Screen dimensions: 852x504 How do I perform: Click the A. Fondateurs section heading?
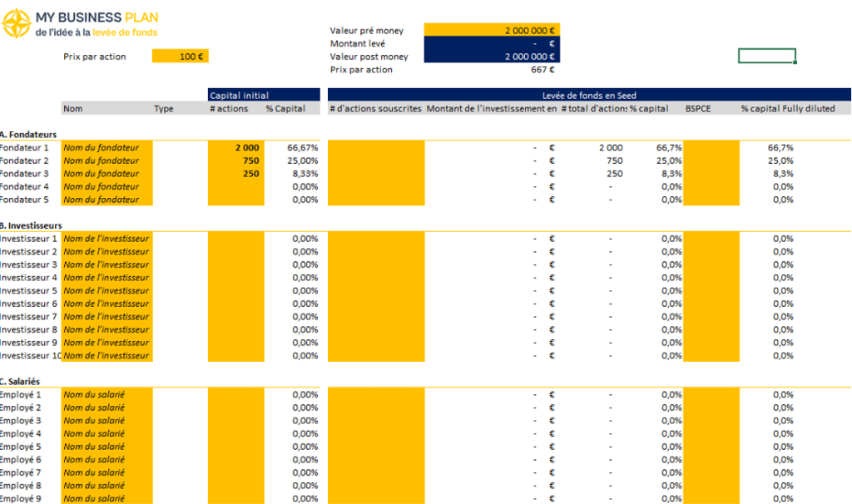pyautogui.click(x=29, y=134)
